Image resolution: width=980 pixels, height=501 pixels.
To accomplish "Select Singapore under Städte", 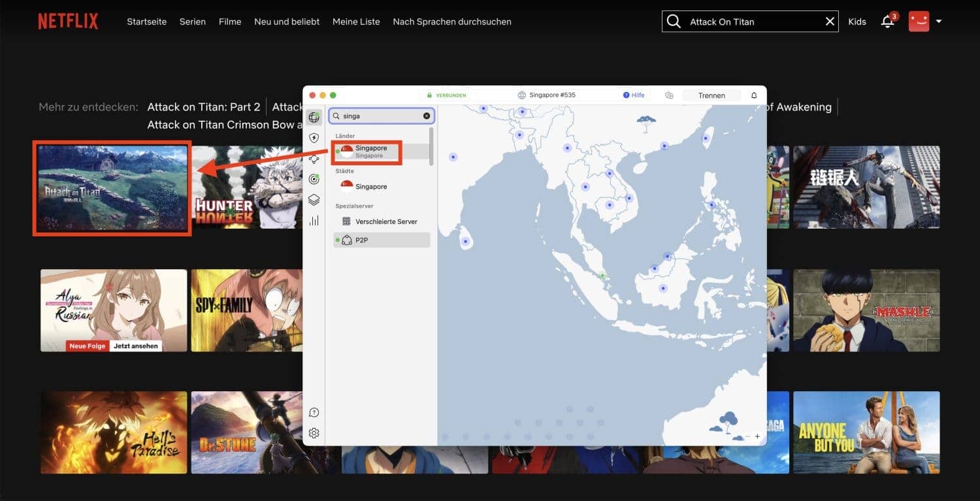I will point(382,186).
